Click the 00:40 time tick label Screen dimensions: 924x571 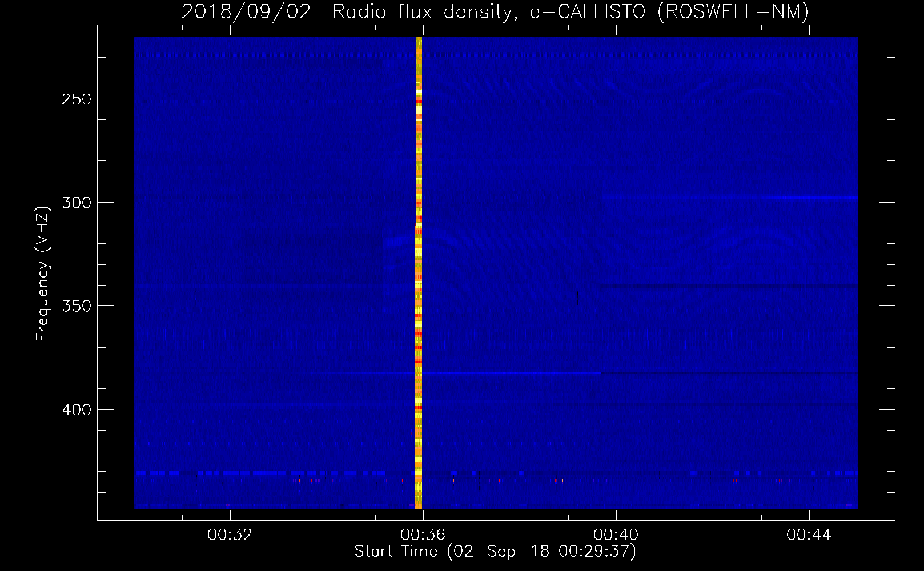616,535
